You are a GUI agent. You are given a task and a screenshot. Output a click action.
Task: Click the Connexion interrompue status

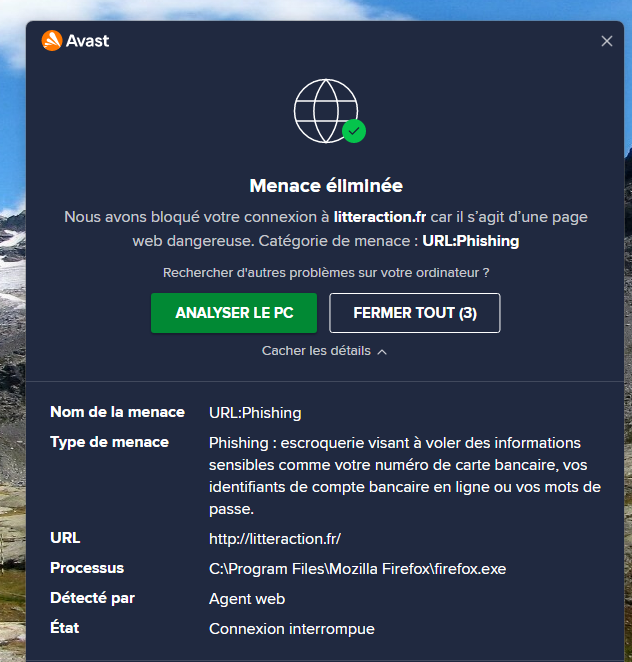(x=291, y=629)
